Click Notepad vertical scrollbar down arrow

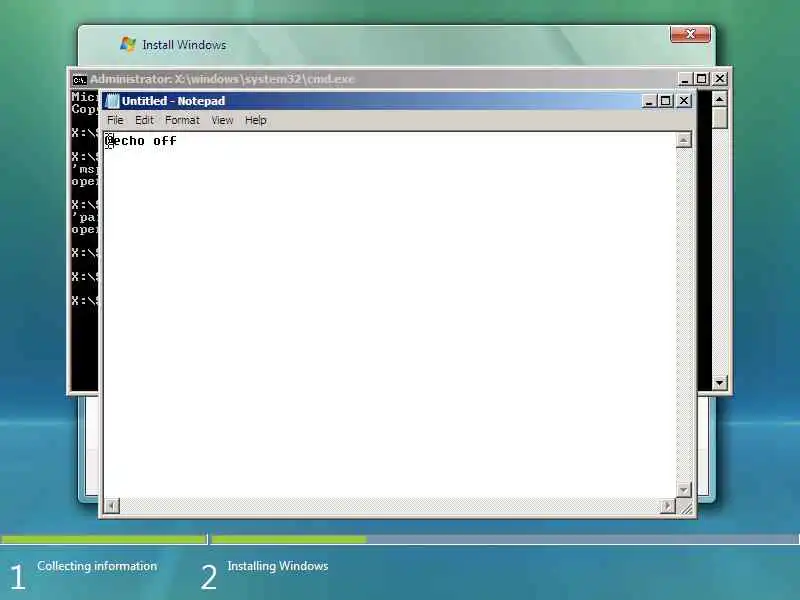pos(684,490)
